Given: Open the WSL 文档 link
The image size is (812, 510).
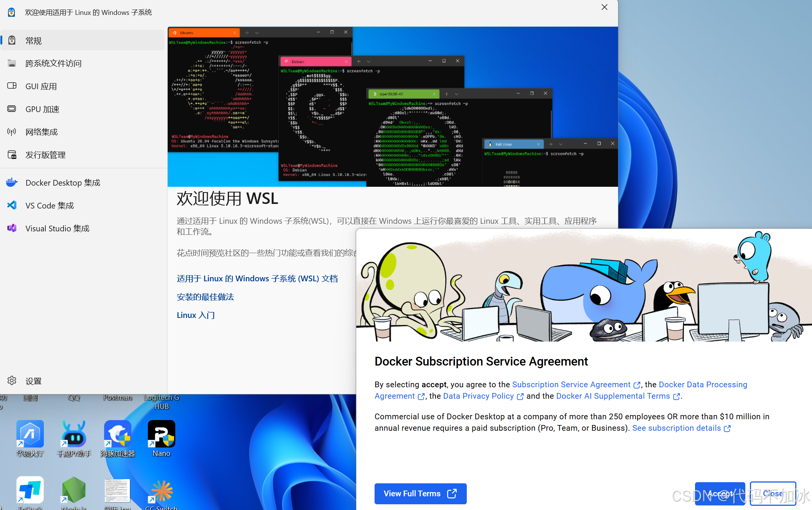Looking at the screenshot, I should point(257,279).
